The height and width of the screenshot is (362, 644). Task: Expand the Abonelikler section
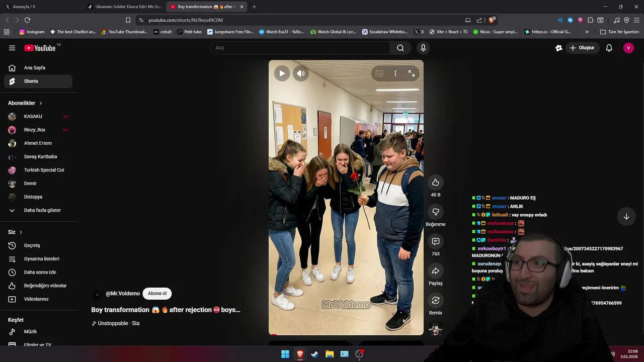click(25, 103)
